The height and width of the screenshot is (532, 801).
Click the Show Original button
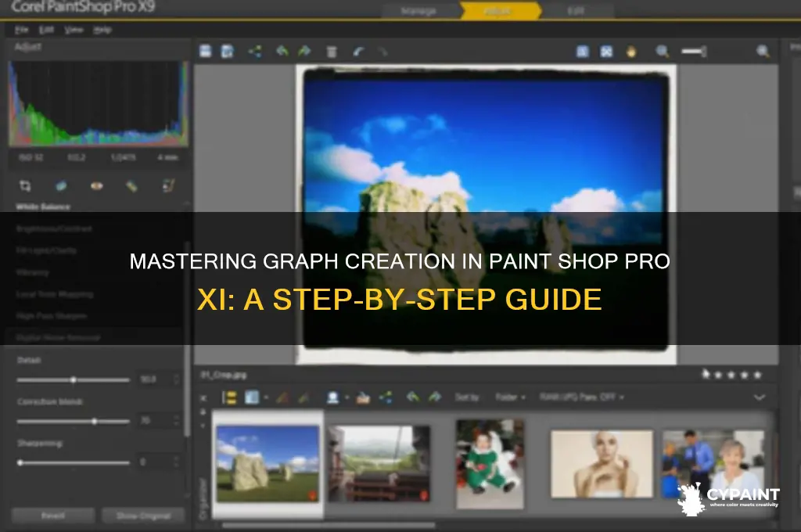(143, 515)
